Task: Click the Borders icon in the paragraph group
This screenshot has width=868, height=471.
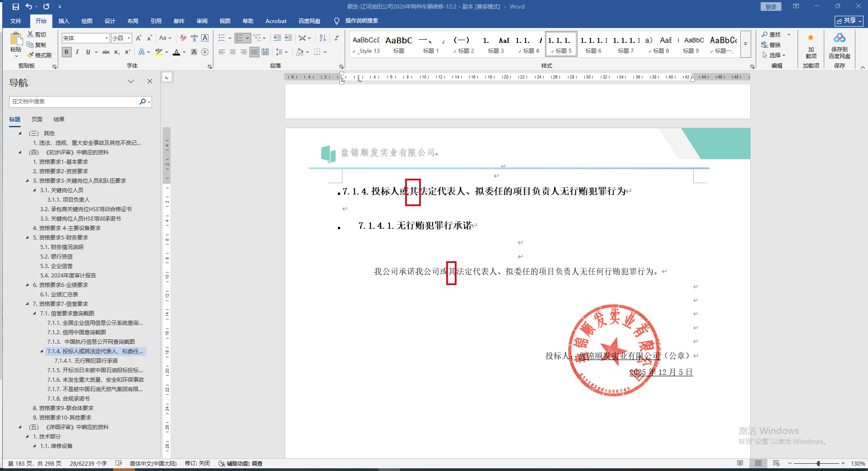Action: click(x=317, y=52)
